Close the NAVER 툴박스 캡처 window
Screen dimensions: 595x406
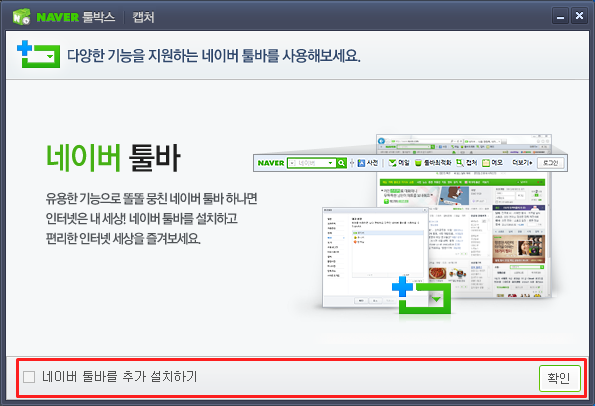(x=579, y=16)
